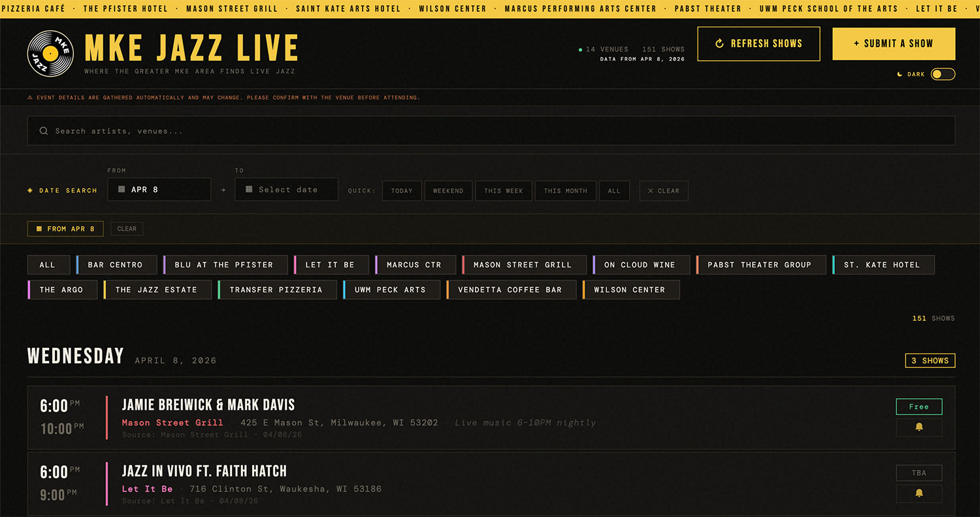The image size is (980, 517).
Task: Click 'Marcus Performing Arts Center' in ticker
Action: (x=580, y=8)
